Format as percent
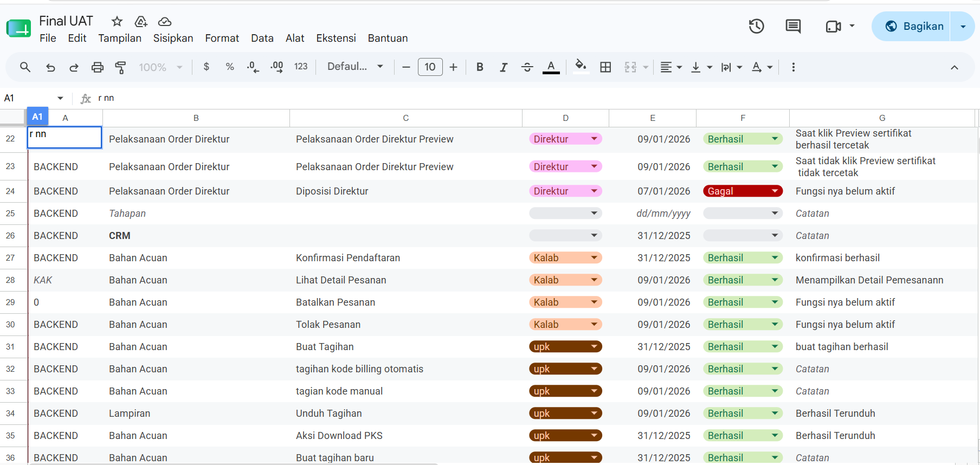The width and height of the screenshot is (980, 465). 230,67
